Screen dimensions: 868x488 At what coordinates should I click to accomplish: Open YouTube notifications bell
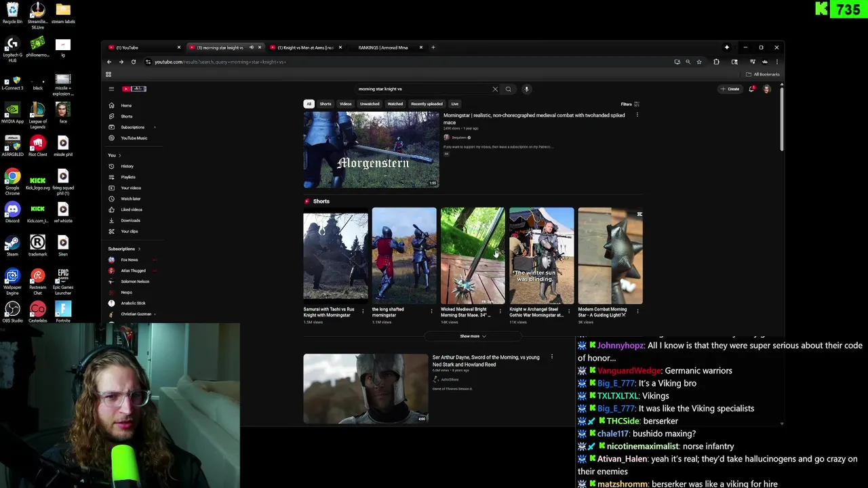click(x=751, y=89)
